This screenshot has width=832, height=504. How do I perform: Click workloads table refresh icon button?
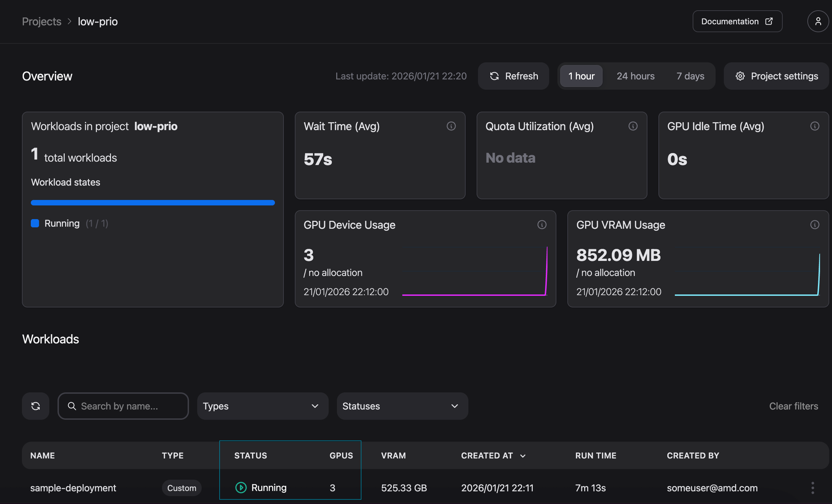coord(35,406)
